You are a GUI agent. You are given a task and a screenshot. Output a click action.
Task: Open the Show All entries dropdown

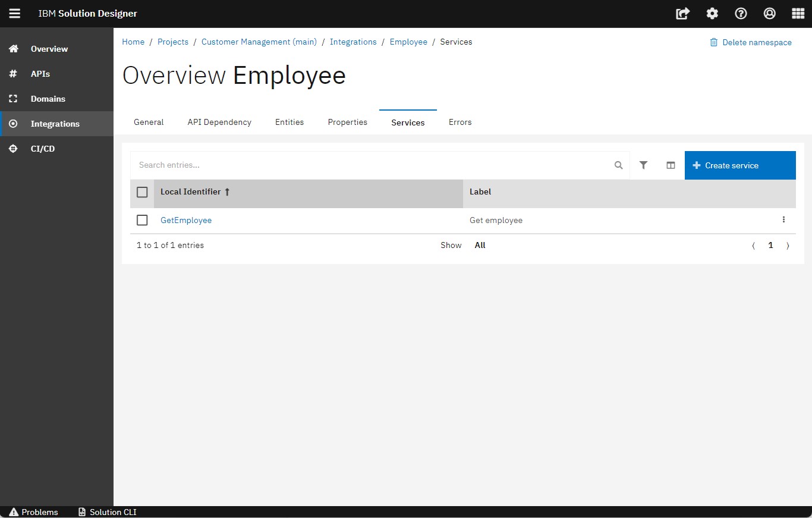coord(480,245)
